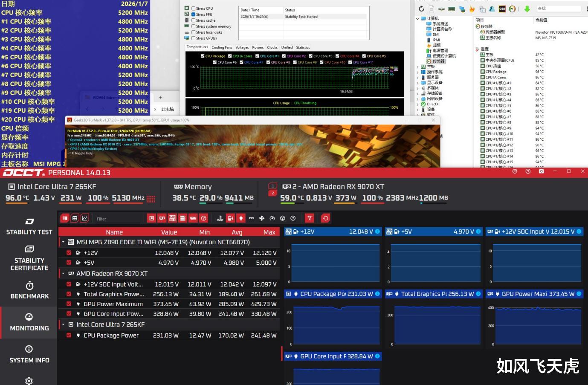Screen dimensions: 588x385
Task: Open OCCT settings gear in sidebar
Action: [29, 381]
